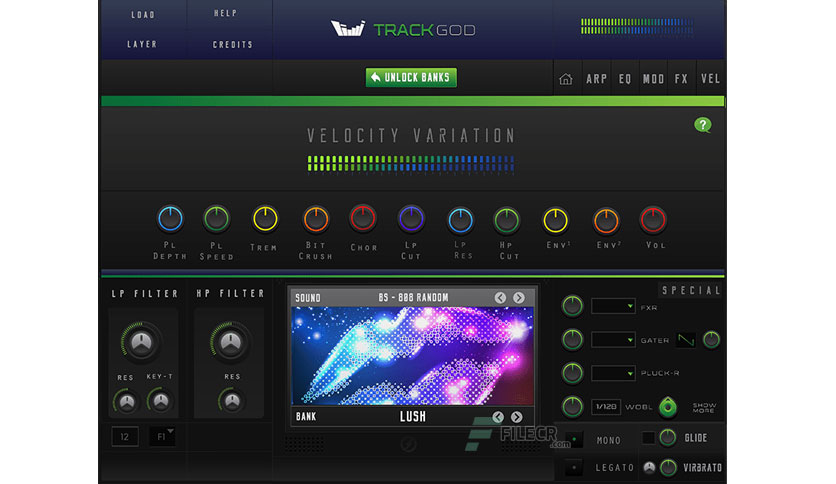
Task: Click the HP Filter RES knob
Action: pos(232,401)
